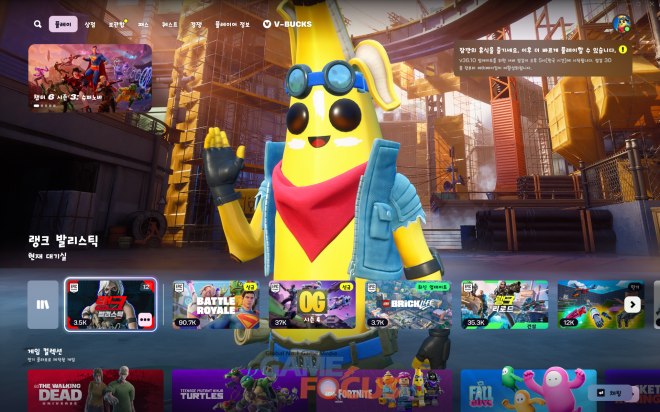Click the yellow exclamation notice icon
660x412 pixels.
coord(623,50)
